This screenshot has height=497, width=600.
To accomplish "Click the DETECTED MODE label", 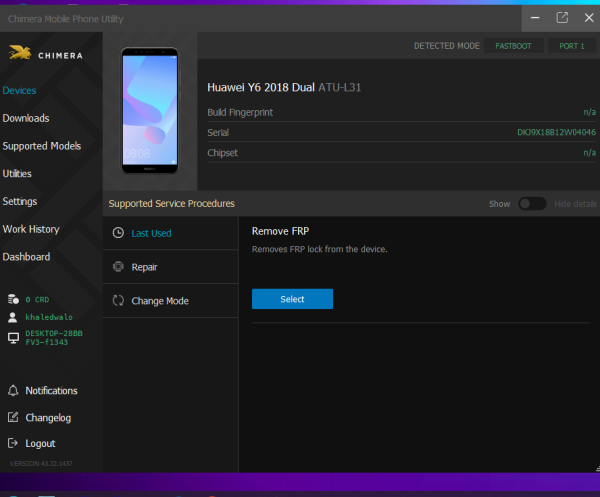I will [447, 46].
